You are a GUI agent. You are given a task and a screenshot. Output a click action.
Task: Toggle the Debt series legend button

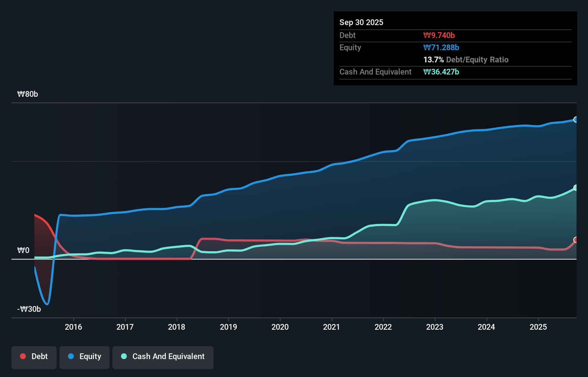tap(34, 357)
